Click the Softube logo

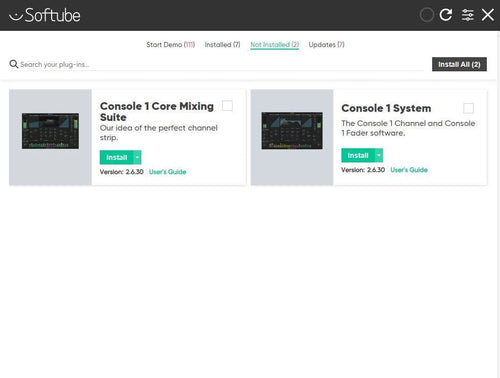[x=45, y=15]
